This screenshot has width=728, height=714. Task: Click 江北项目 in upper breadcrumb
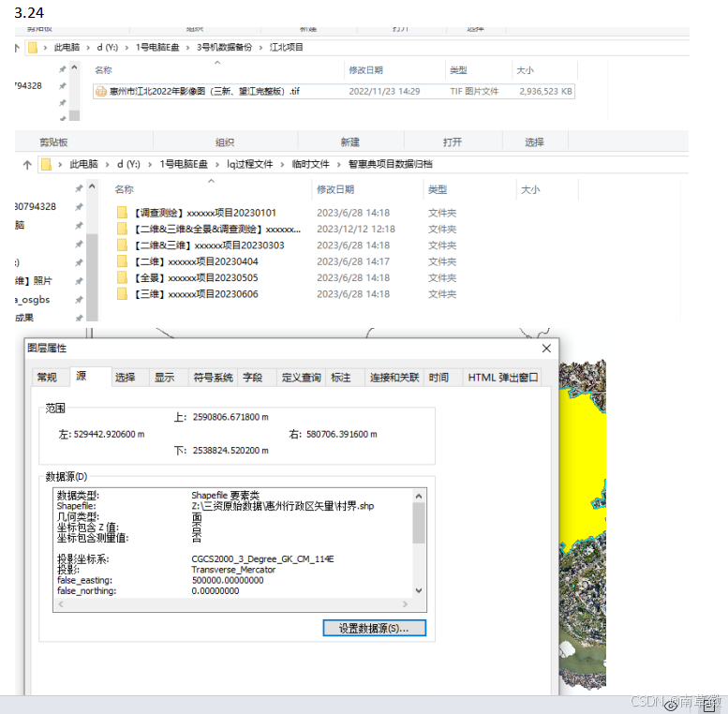tap(287, 48)
